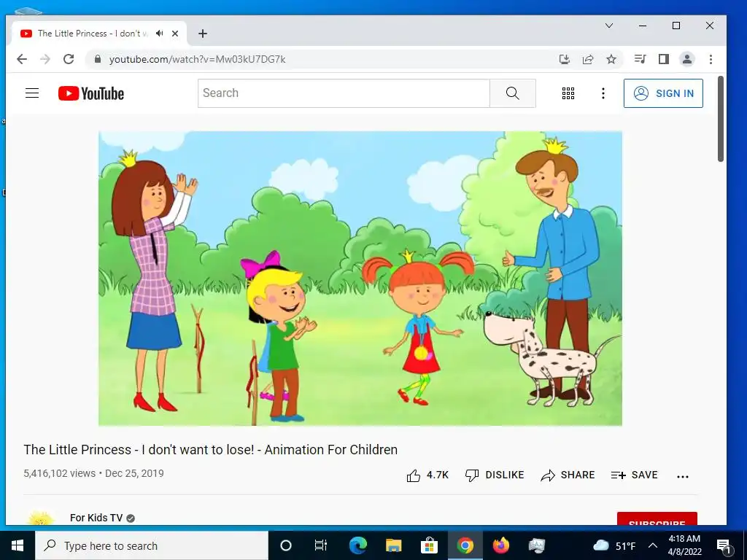Show hidden system tray icons chevron
The width and height of the screenshot is (747, 560).
(x=653, y=545)
